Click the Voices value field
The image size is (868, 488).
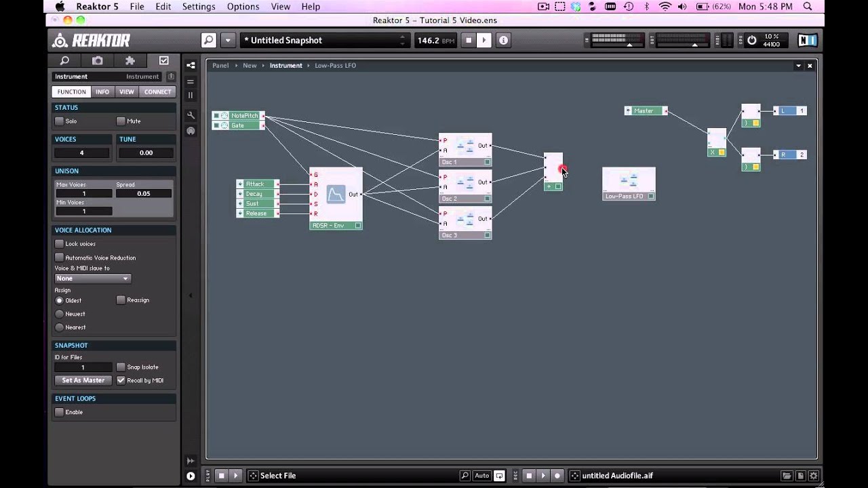(83, 153)
